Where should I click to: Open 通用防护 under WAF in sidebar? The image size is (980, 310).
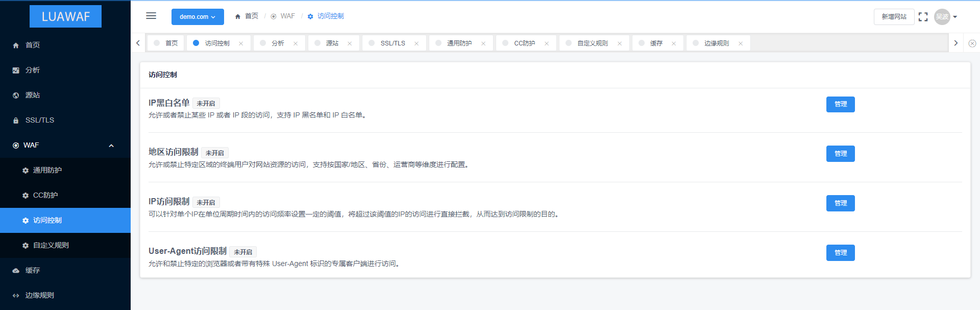point(65,170)
